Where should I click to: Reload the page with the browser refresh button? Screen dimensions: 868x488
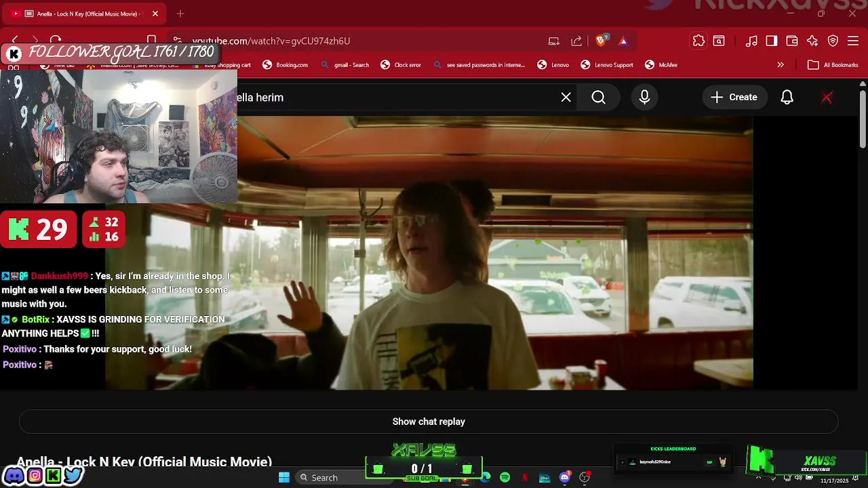coord(56,41)
